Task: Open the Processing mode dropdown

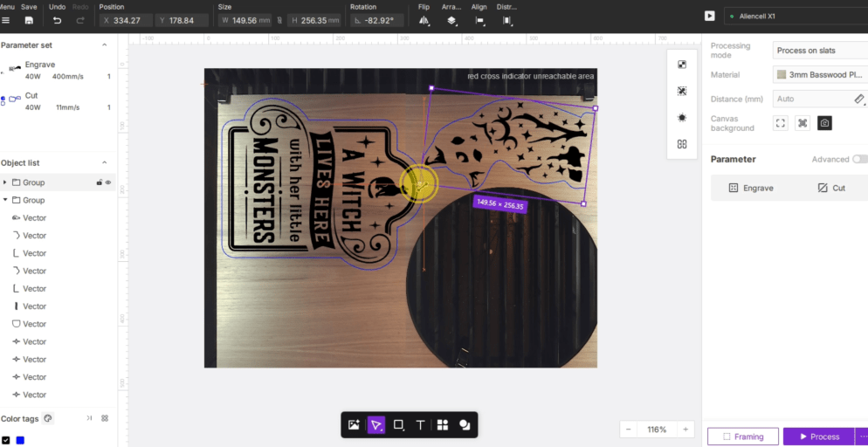Action: click(819, 51)
